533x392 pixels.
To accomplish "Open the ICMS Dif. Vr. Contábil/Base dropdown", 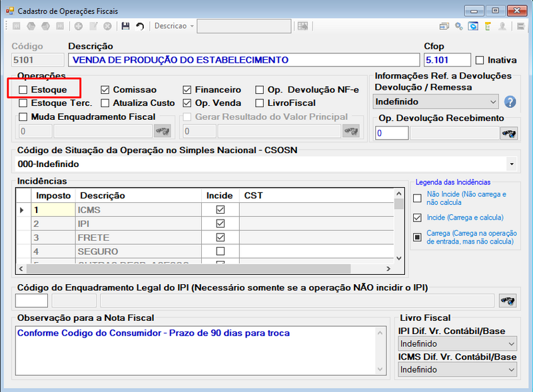I will coord(511,369).
